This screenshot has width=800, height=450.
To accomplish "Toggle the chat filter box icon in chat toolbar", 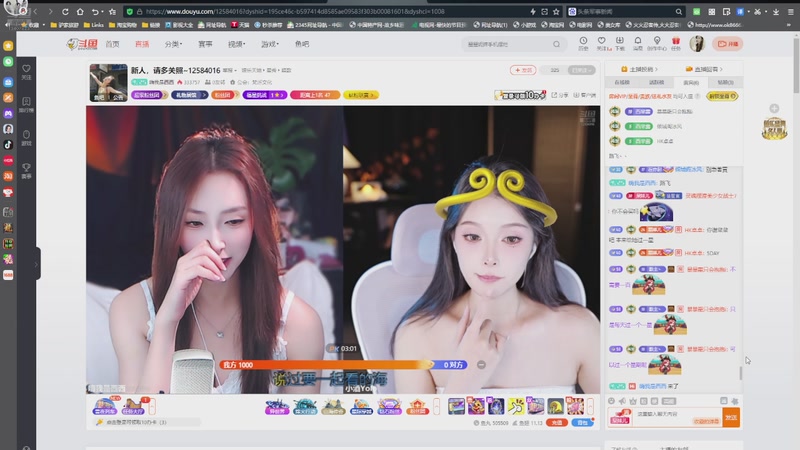I will (723, 401).
